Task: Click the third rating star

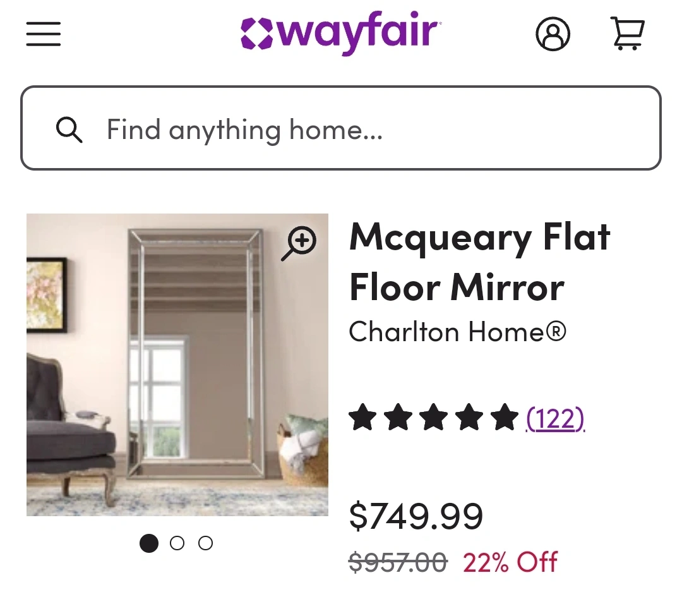Action: 433,418
